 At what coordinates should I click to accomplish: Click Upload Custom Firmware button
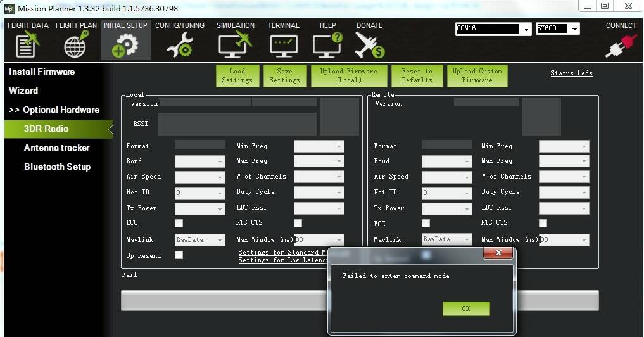pos(477,75)
